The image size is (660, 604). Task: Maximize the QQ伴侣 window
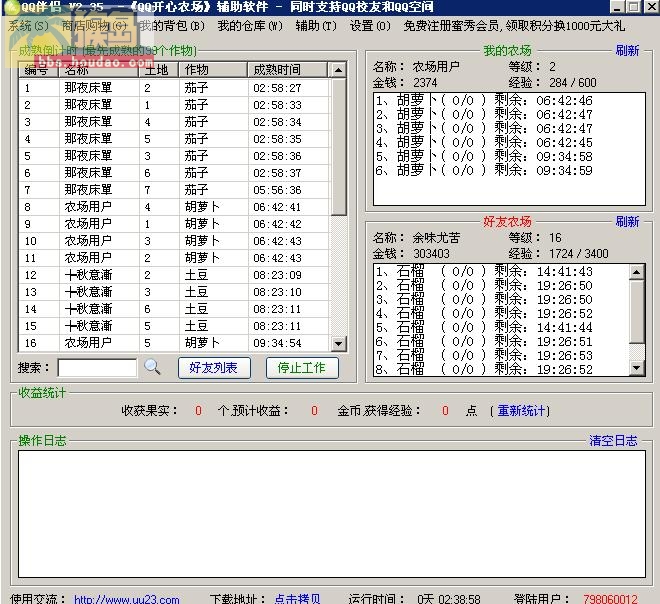click(633, 7)
